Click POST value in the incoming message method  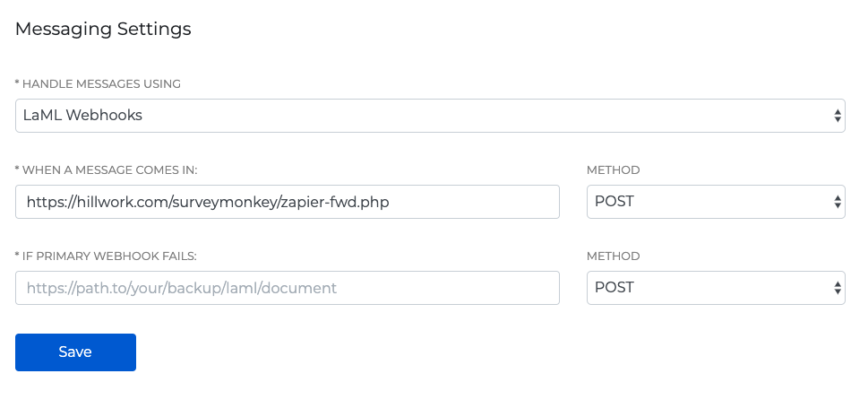click(x=614, y=201)
